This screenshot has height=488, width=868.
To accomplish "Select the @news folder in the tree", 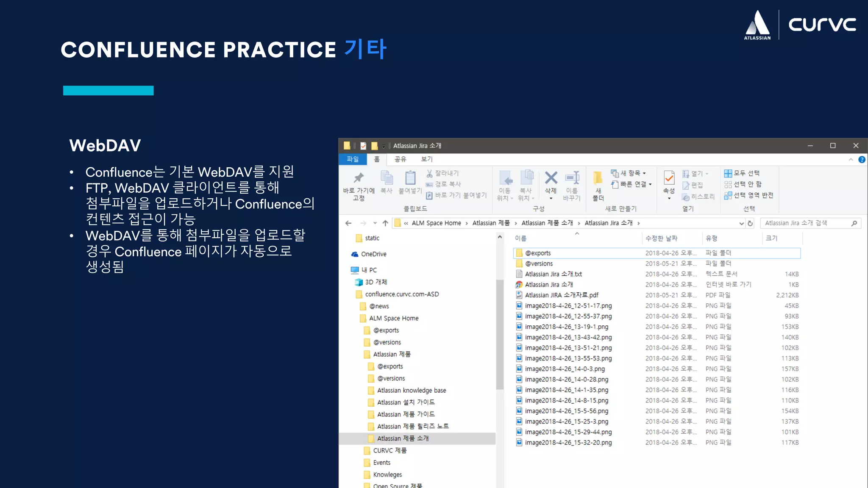I will pos(374,306).
